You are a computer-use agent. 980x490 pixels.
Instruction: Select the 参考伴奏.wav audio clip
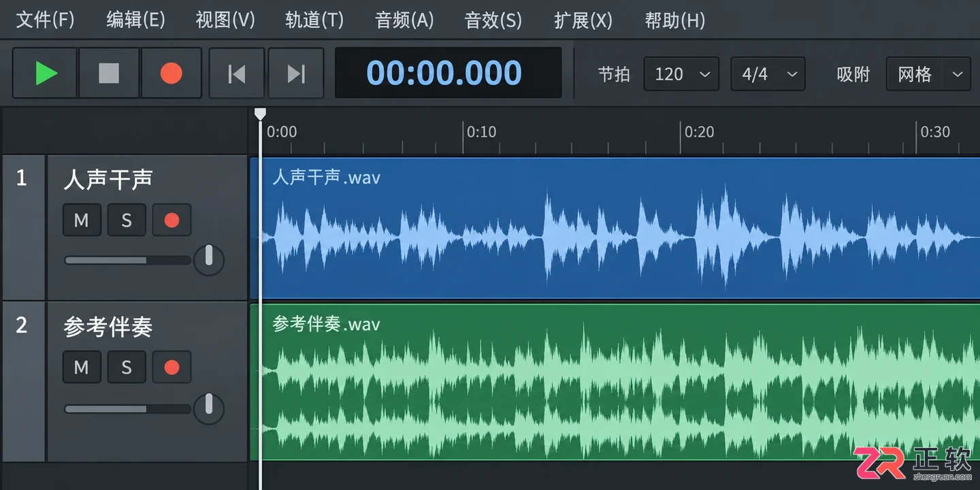coord(615,382)
